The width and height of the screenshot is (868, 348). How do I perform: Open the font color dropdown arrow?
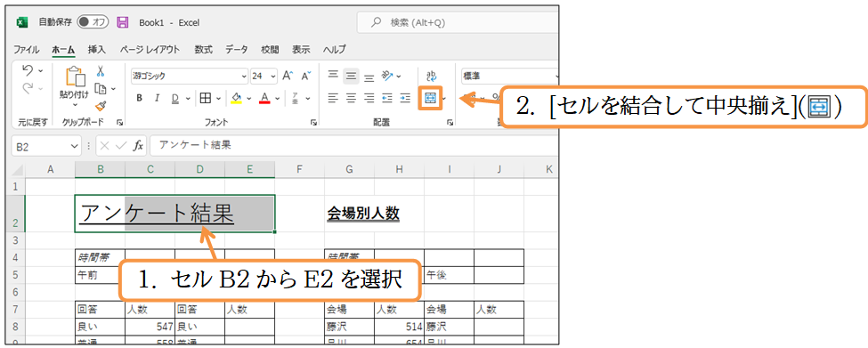coord(277,99)
